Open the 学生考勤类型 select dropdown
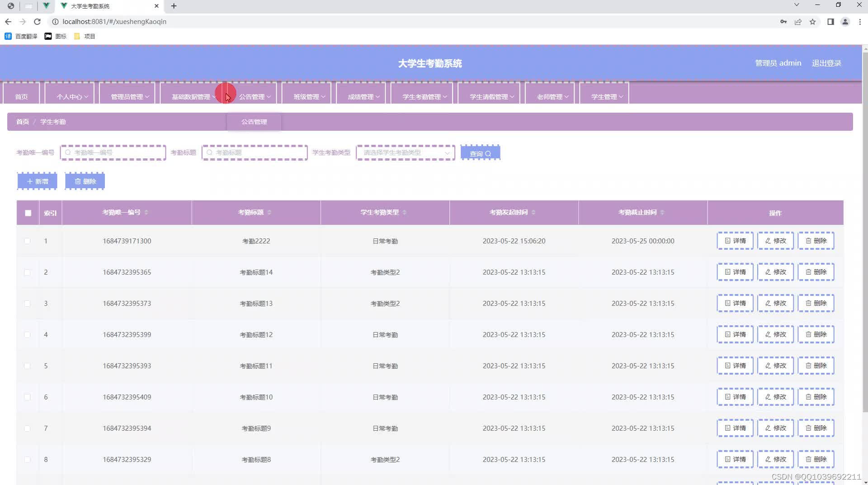This screenshot has width=868, height=485. [406, 153]
